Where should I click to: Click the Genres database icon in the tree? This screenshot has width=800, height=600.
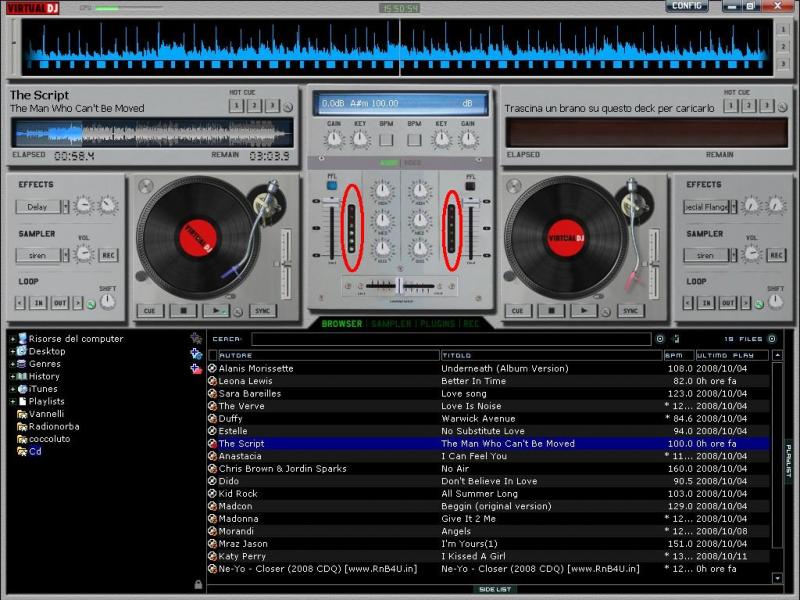click(x=21, y=364)
